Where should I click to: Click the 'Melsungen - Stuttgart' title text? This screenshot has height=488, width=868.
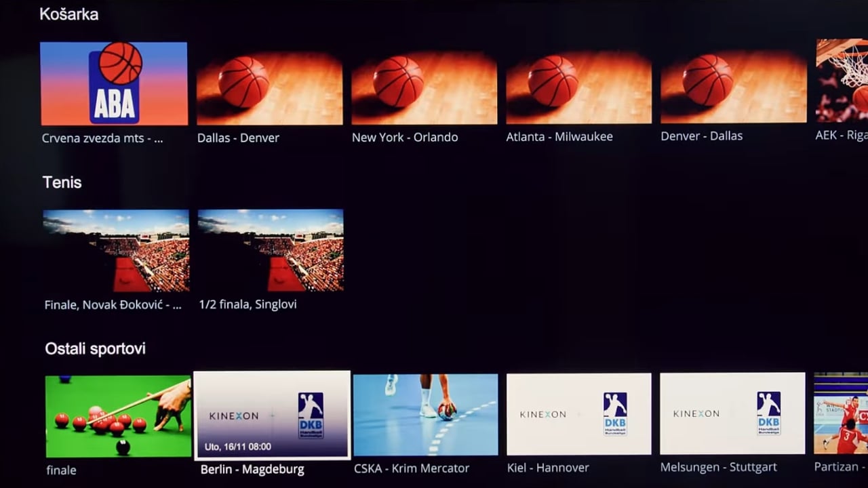pos(719,467)
